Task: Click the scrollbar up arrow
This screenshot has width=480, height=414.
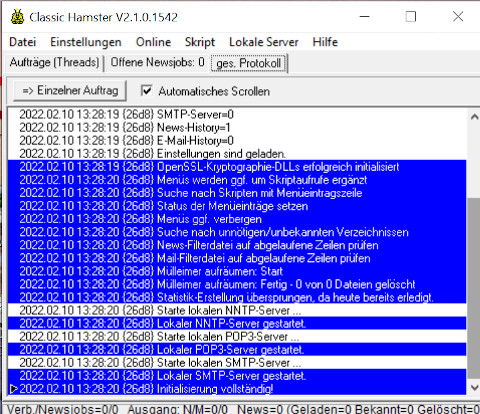Action: coord(474,117)
